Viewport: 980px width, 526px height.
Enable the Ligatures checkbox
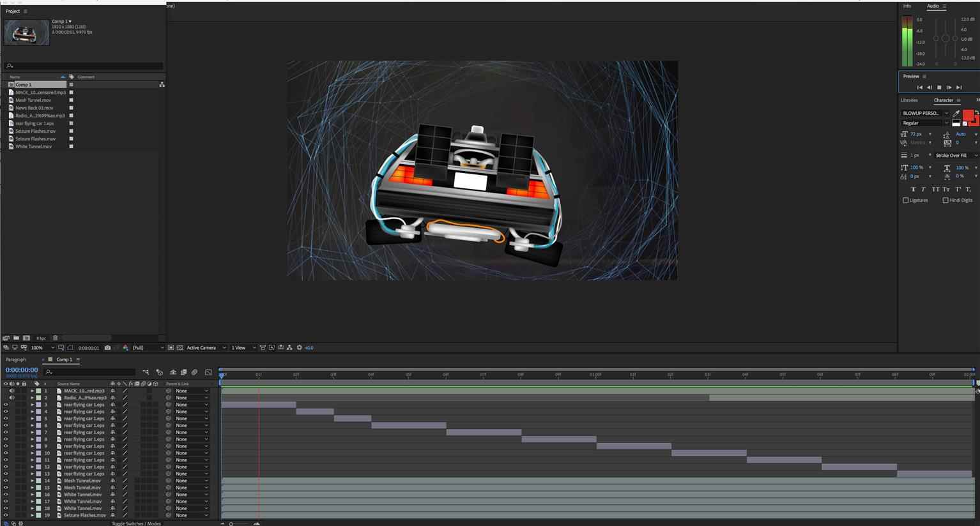pos(905,200)
